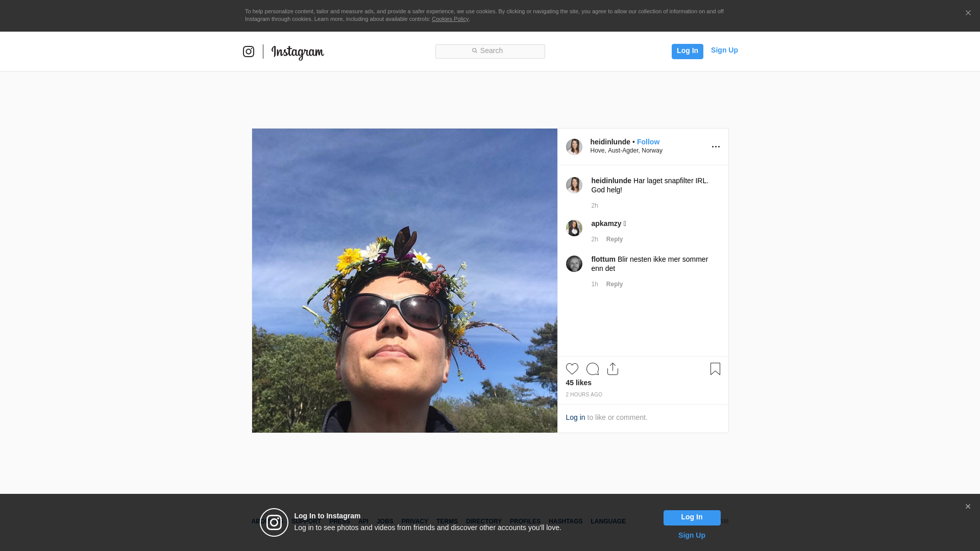
Task: View the 45 likes list
Action: (578, 383)
